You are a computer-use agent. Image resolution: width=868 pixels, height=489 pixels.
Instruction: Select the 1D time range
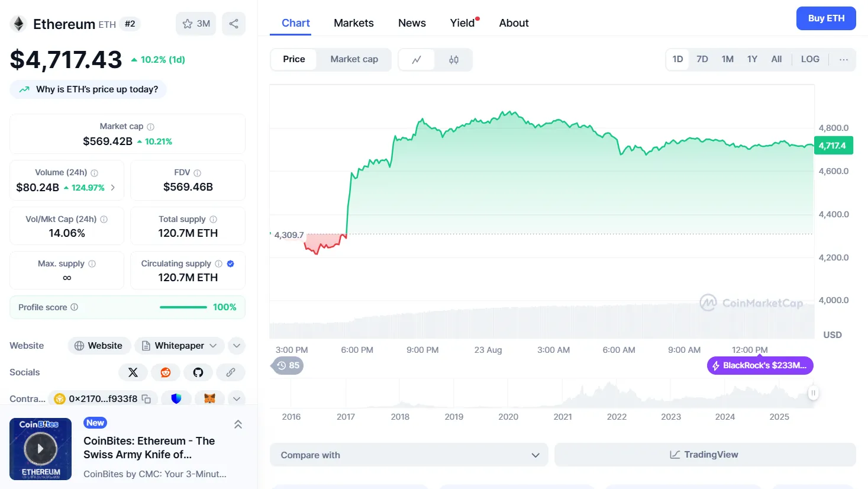(678, 59)
